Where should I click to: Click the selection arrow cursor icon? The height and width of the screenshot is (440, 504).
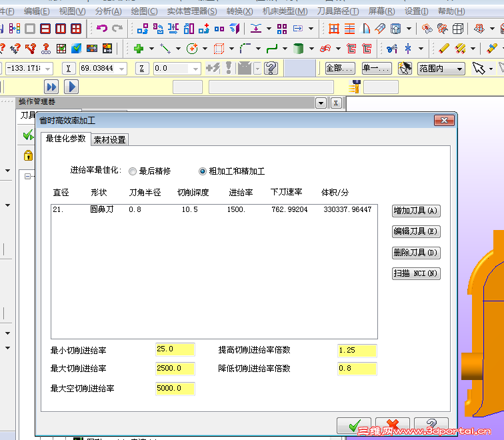coord(479,68)
